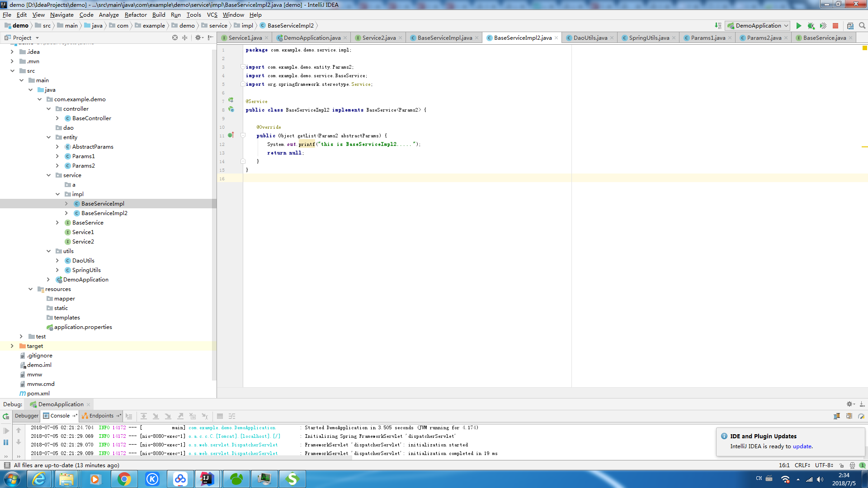Change the UTF-8 file encoding
This screenshot has width=868, height=488.
[824, 465]
